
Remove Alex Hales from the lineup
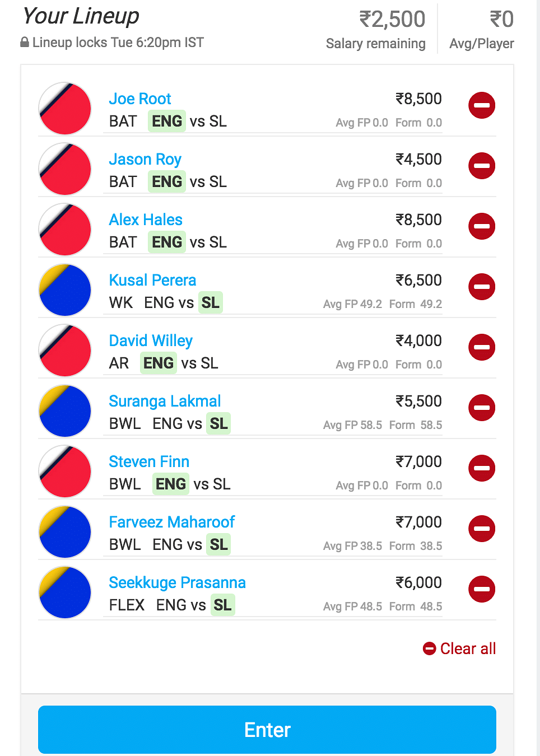coord(482,226)
